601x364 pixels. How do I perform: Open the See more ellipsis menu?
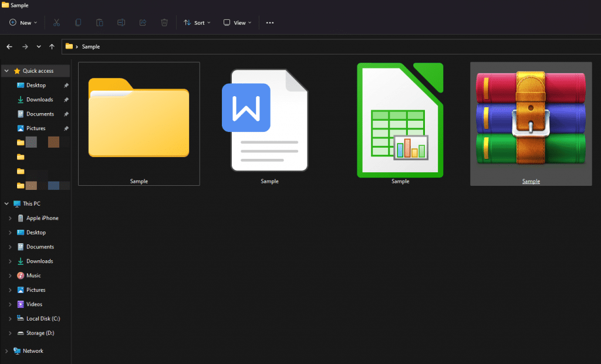tap(269, 22)
